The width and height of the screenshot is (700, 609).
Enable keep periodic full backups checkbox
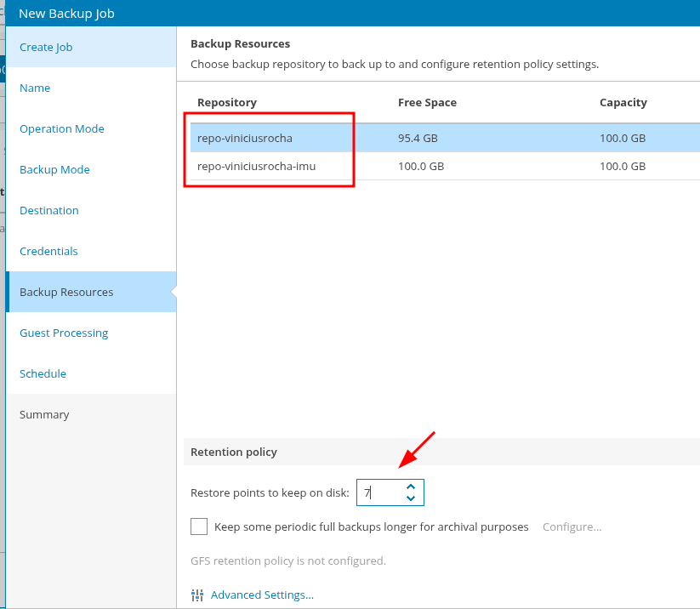[199, 526]
